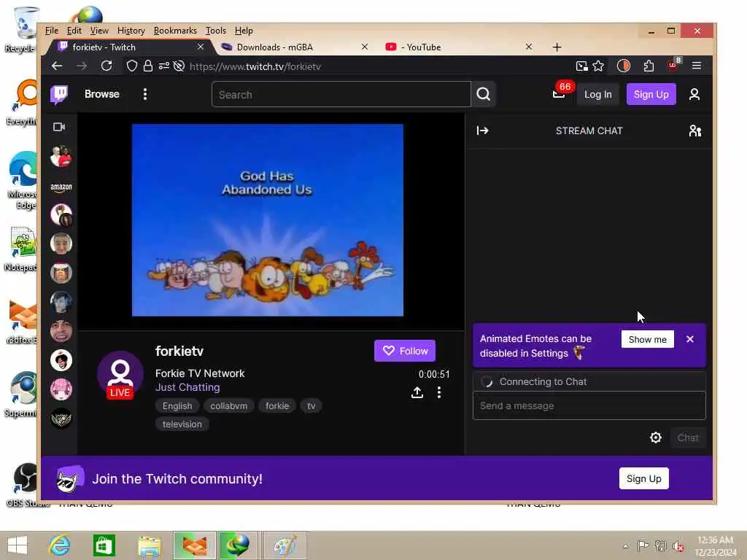Collapse the stream chat panel
Viewport: 747px width, 560px height.
pyautogui.click(x=483, y=131)
